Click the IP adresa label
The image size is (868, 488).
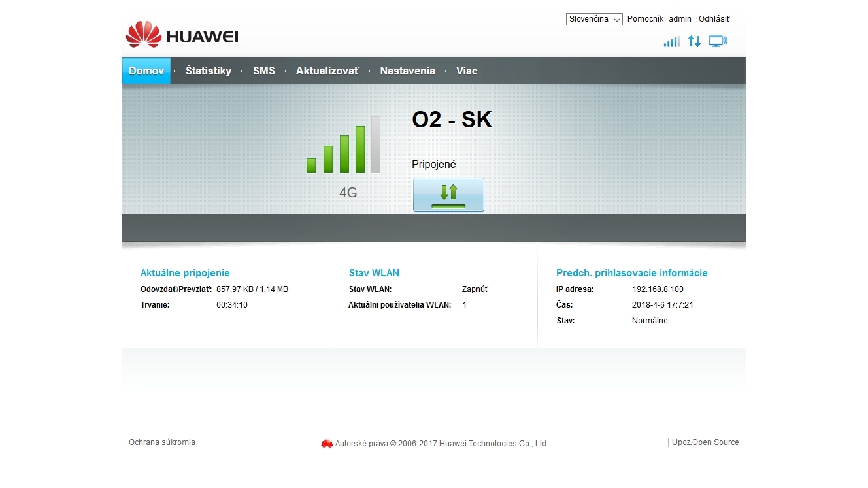pos(575,289)
